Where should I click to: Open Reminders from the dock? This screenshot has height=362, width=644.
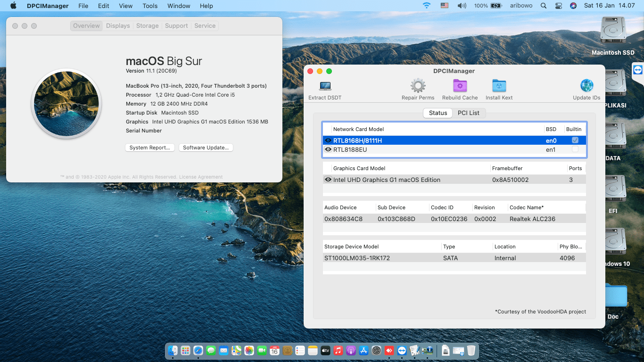coord(300,351)
